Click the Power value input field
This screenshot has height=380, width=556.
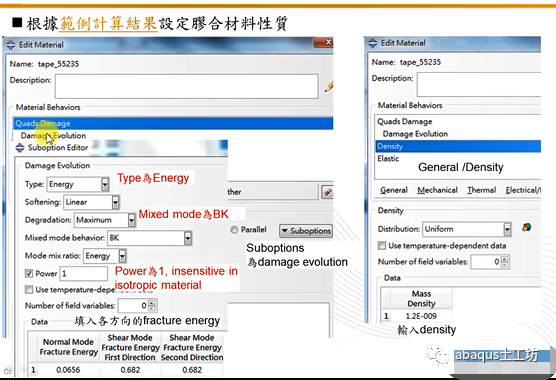pyautogui.click(x=84, y=274)
